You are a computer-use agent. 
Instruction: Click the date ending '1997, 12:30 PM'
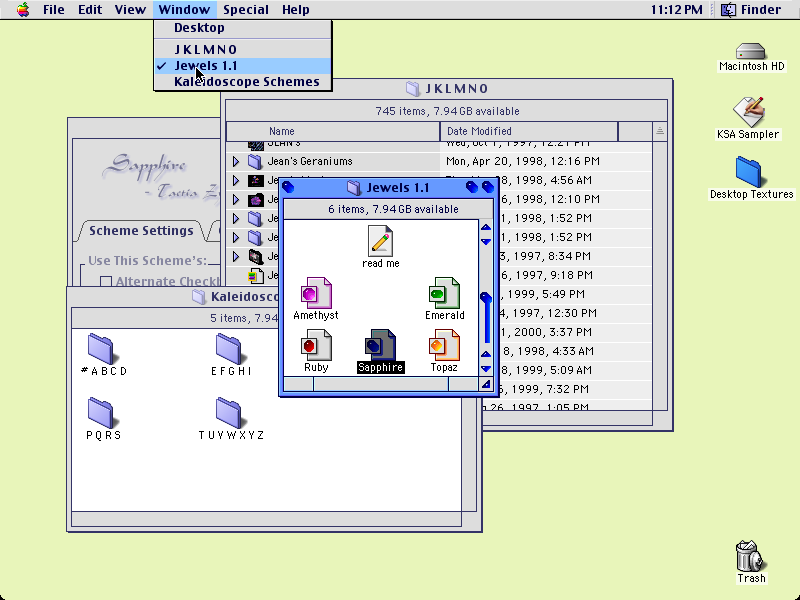point(549,313)
